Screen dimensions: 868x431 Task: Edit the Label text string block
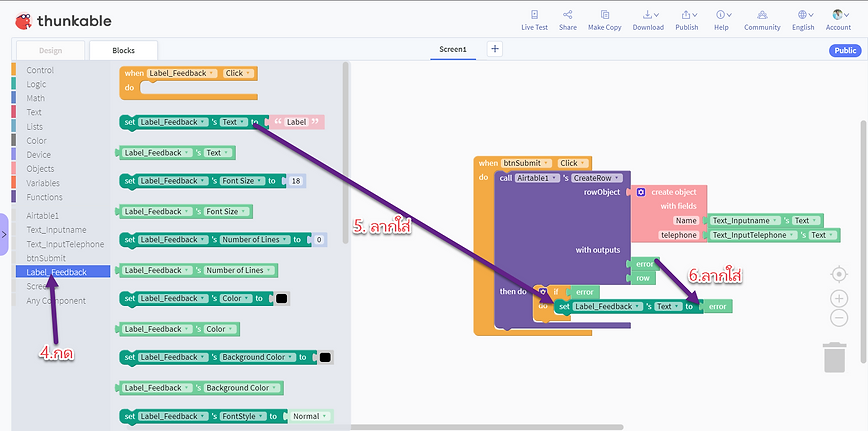297,122
